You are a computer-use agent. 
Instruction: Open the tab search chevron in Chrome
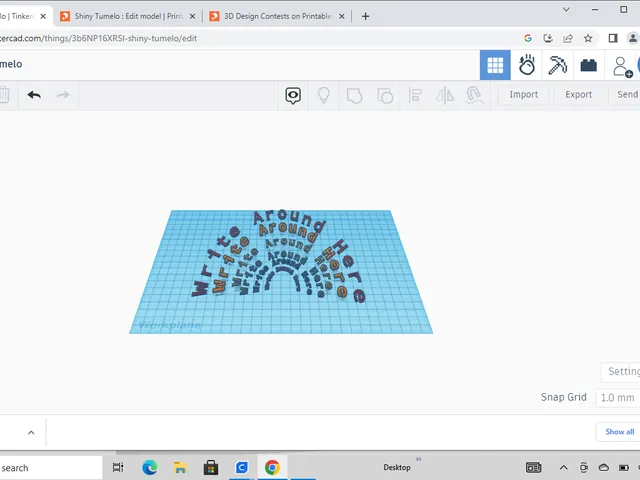click(x=566, y=9)
